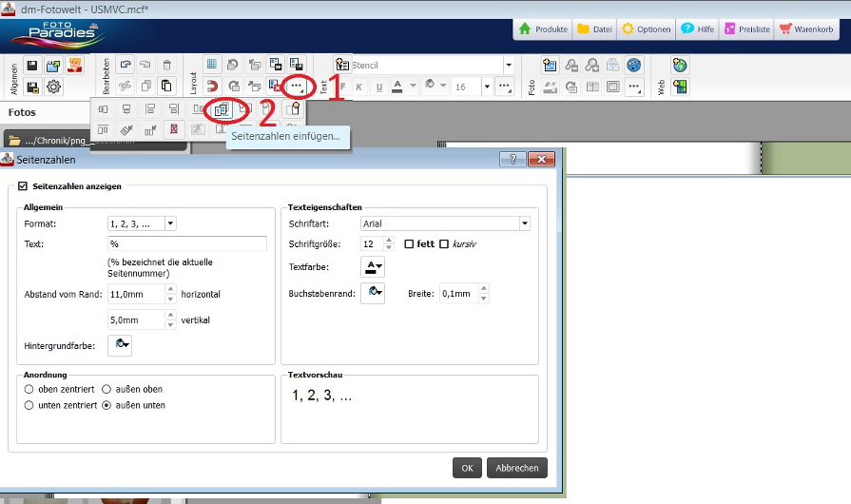Expand the Schriftart Arial dropdown
Screen dimensions: 851x504
click(x=524, y=223)
